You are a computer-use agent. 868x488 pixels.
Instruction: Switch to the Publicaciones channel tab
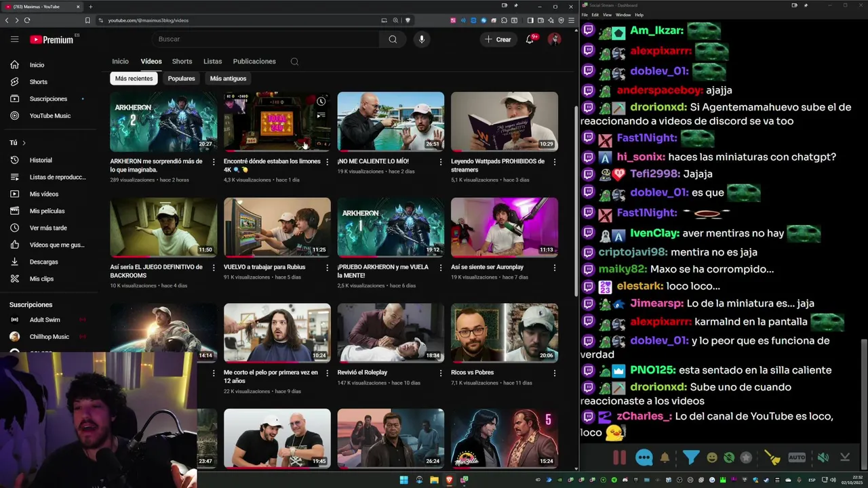tap(254, 62)
